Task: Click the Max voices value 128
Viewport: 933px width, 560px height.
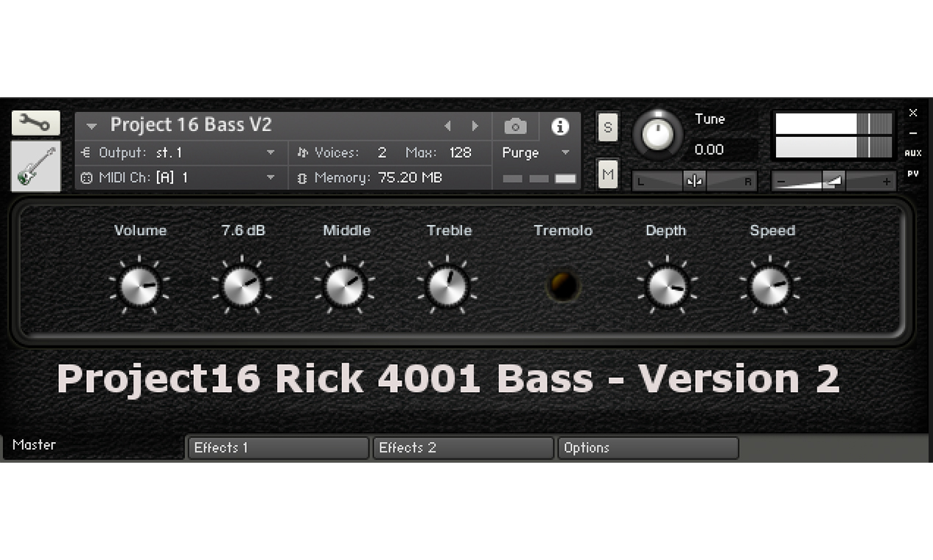Action: pos(461,153)
